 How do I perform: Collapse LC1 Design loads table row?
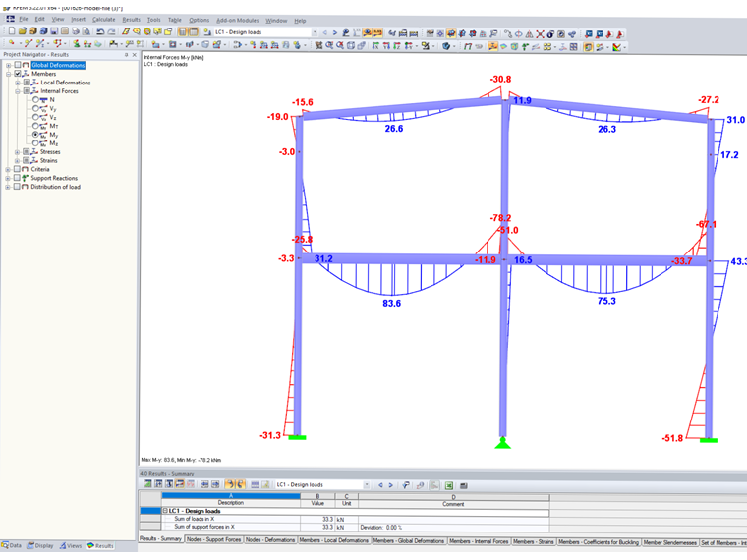(165, 511)
